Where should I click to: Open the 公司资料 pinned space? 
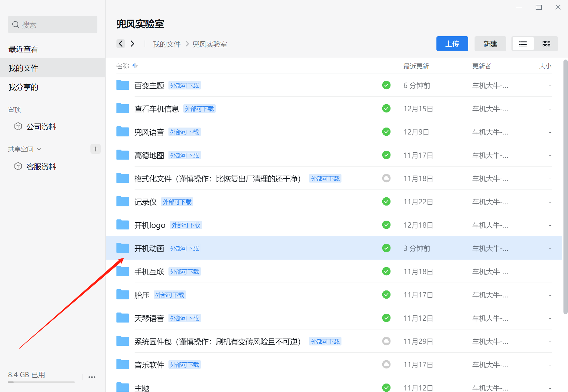[41, 127]
